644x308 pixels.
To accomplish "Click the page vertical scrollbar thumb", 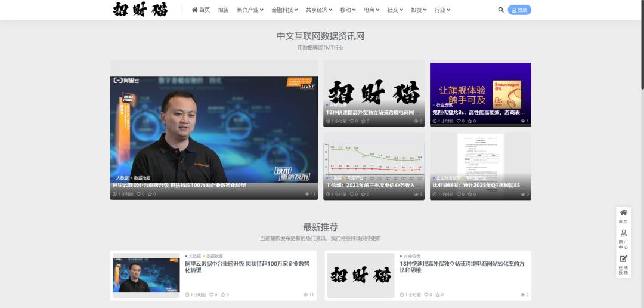I will [642, 44].
